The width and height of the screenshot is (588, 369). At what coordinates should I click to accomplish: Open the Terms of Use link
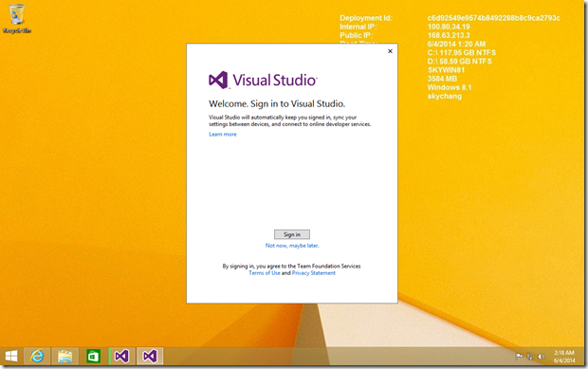click(x=265, y=273)
